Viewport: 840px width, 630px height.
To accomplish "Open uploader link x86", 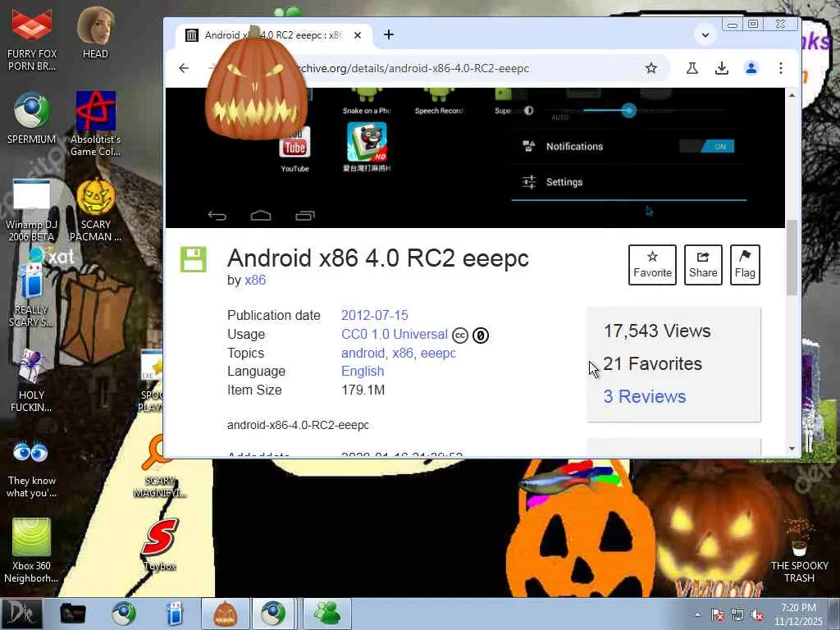I will [255, 281].
